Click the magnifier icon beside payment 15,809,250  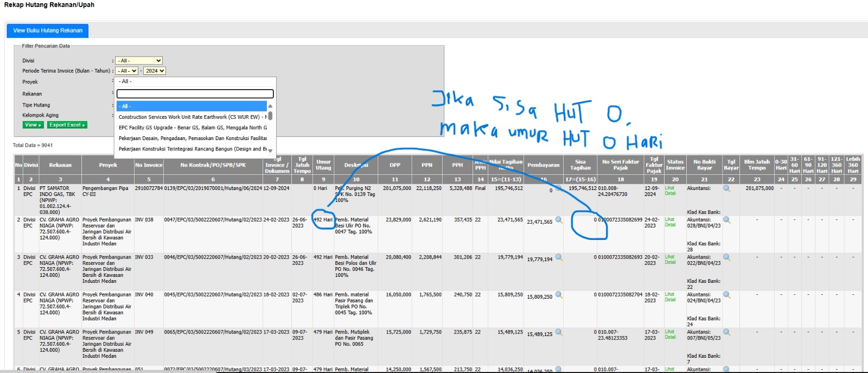coord(559,295)
